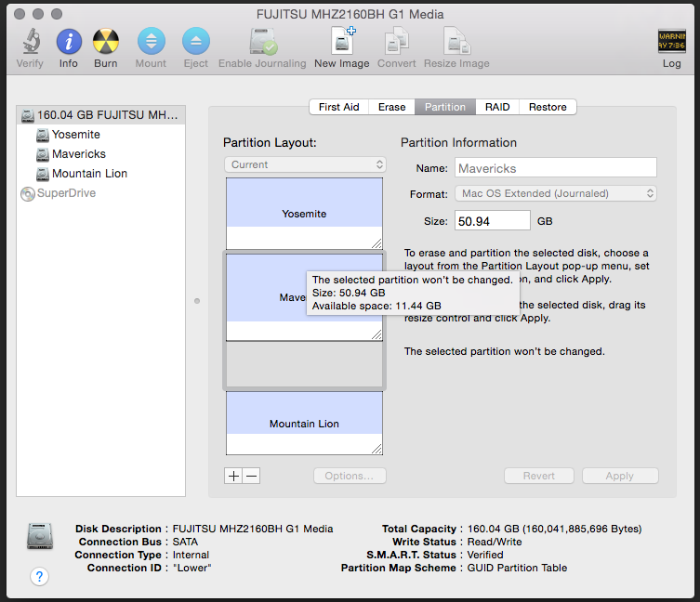This screenshot has width=700, height=602.
Task: Select the Mountain Lion partition block
Action: tap(304, 424)
